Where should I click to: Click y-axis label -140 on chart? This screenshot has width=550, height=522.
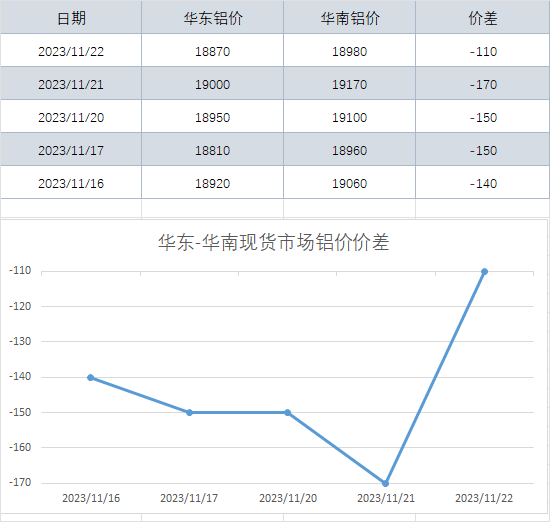[x=20, y=376]
